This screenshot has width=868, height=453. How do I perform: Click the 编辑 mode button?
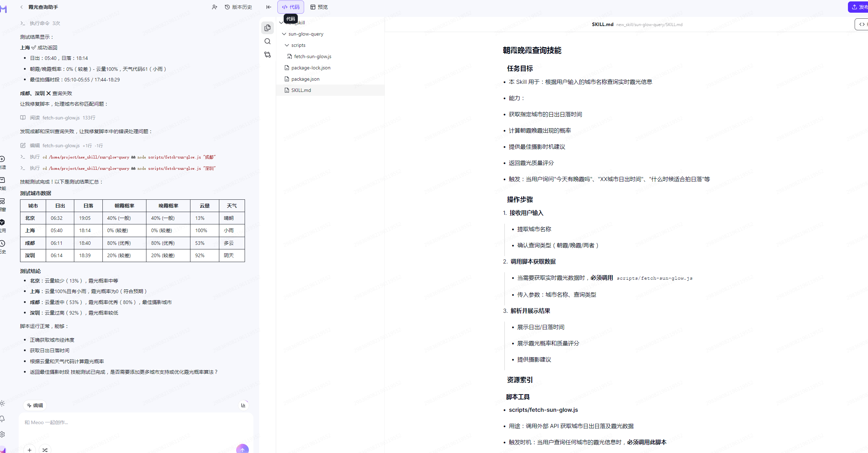tap(35, 405)
